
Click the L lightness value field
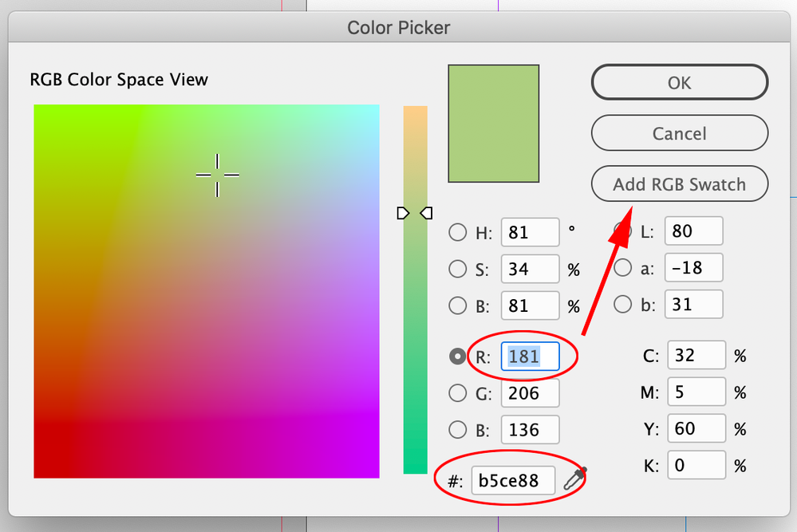point(692,232)
